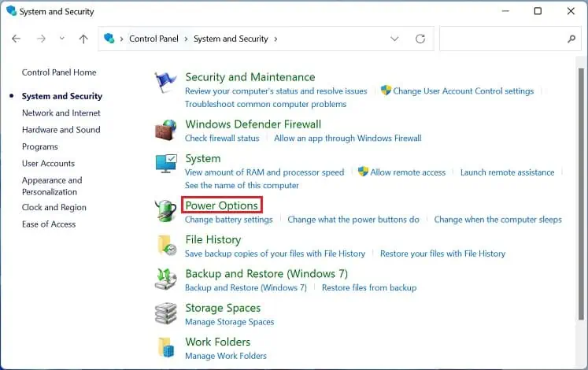
Task: Open the Power Options link
Action: point(221,205)
